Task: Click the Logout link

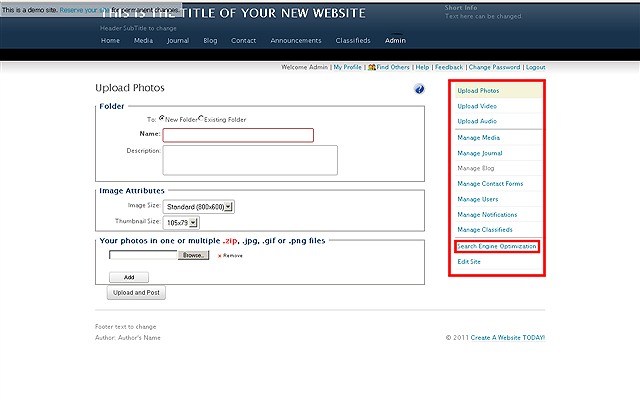Action: [x=535, y=67]
